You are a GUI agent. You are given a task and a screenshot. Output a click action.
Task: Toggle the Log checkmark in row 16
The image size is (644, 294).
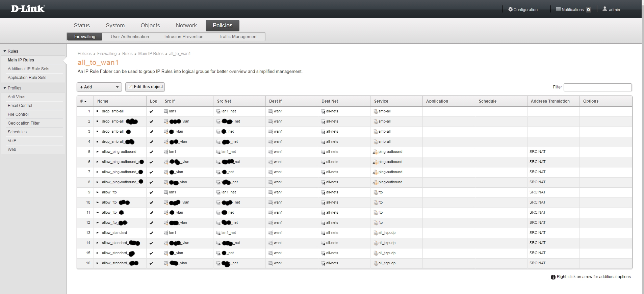pyautogui.click(x=151, y=263)
